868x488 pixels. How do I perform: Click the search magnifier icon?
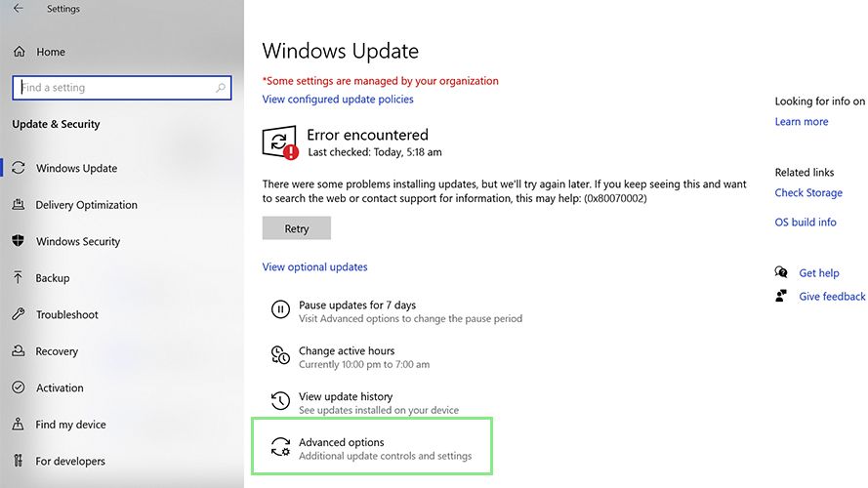[x=221, y=88]
